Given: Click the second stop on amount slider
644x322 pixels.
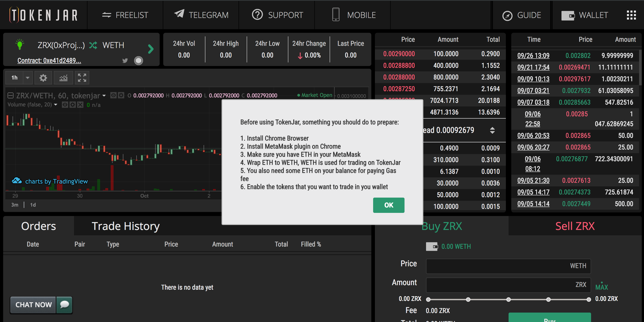Looking at the screenshot, I should pyautogui.click(x=468, y=300).
